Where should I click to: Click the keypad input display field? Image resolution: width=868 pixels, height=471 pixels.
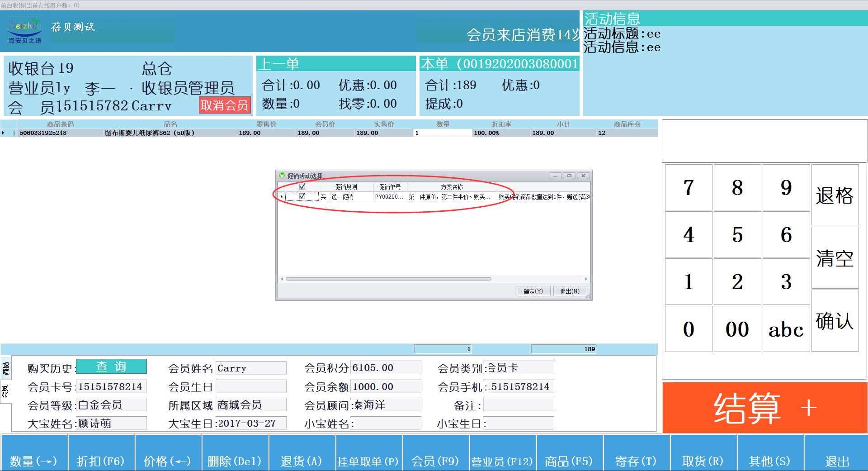[x=764, y=141]
